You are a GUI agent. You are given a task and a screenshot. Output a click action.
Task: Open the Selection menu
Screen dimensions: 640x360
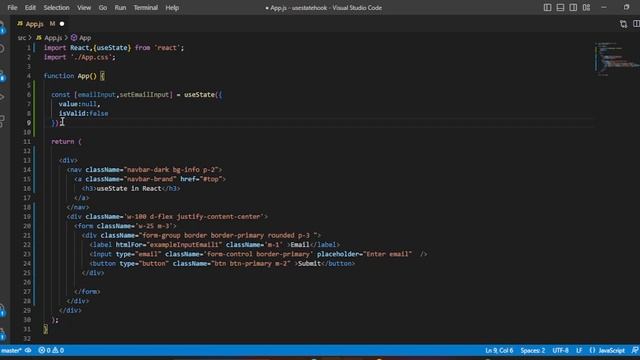tap(56, 8)
